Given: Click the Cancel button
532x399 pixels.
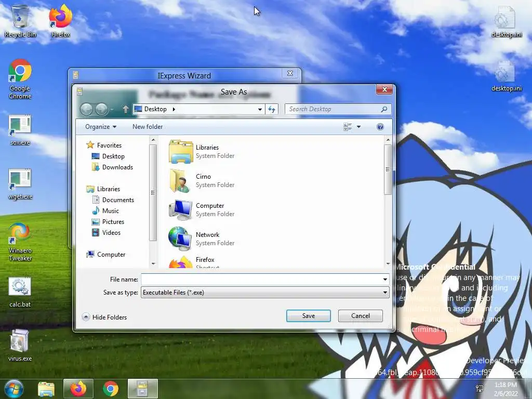Looking at the screenshot, I should (361, 316).
